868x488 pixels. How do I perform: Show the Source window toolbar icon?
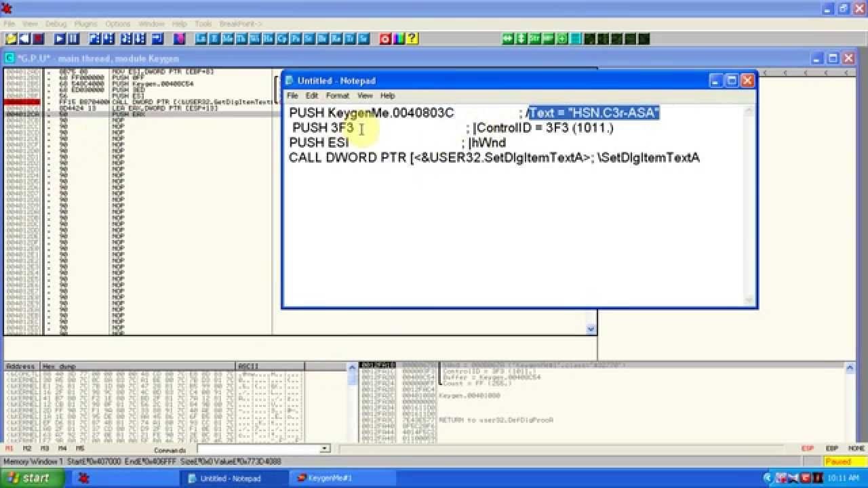(363, 39)
